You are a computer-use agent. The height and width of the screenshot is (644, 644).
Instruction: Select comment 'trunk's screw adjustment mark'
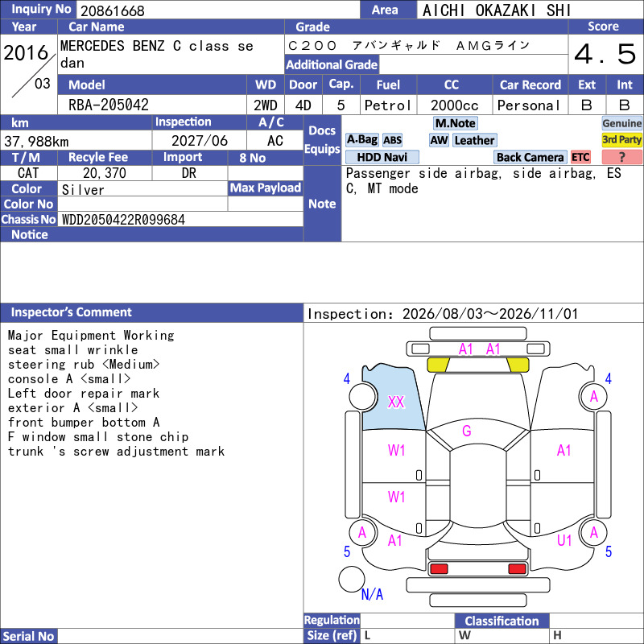[116, 452]
